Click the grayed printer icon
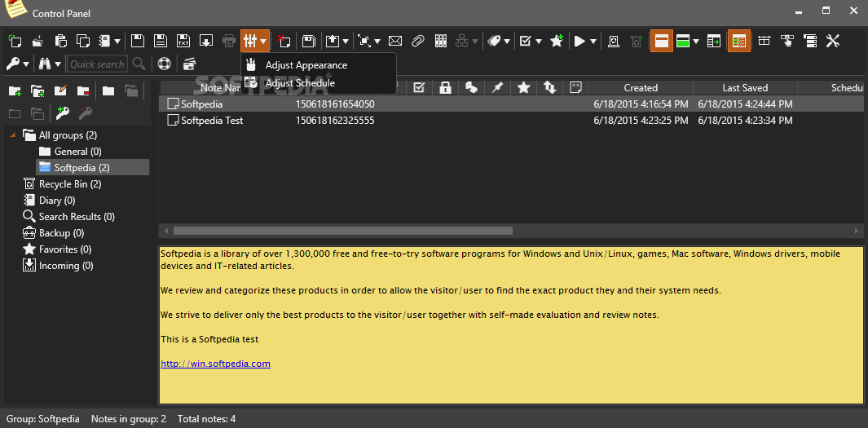868x428 pixels. (229, 41)
